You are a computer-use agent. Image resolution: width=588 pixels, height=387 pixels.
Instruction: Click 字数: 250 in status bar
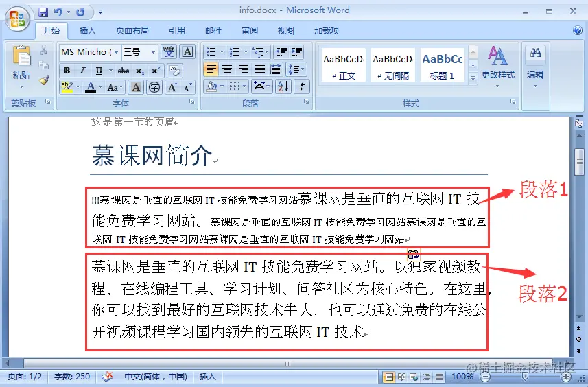point(72,377)
